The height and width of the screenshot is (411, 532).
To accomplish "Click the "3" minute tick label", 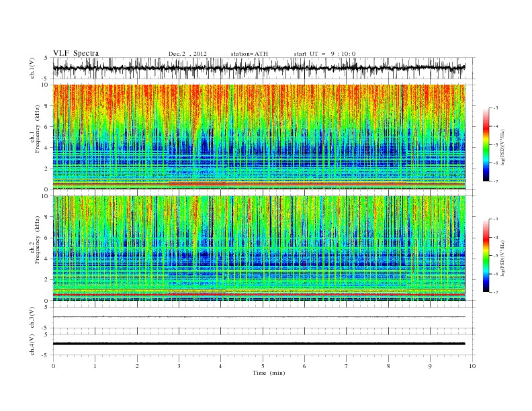I will (x=179, y=366).
